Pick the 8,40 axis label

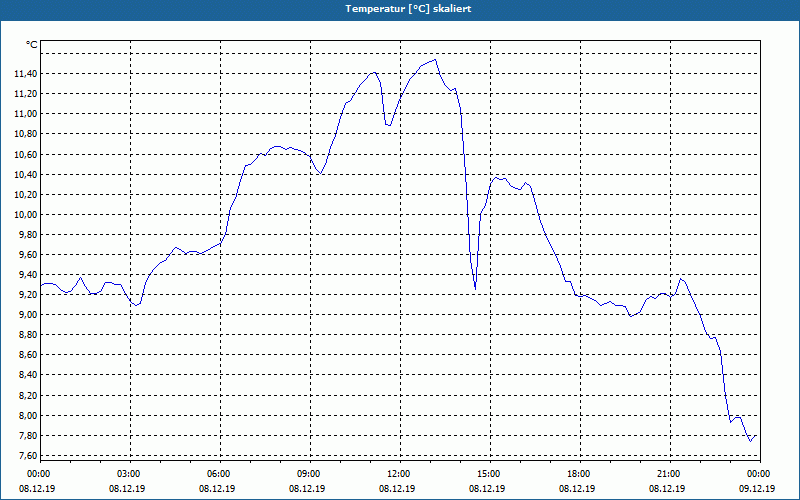[28, 375]
